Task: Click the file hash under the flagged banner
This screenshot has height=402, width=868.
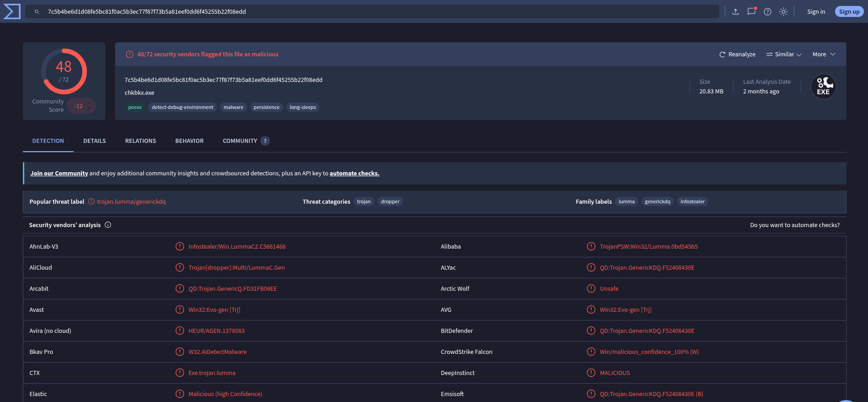Action: tap(223, 80)
